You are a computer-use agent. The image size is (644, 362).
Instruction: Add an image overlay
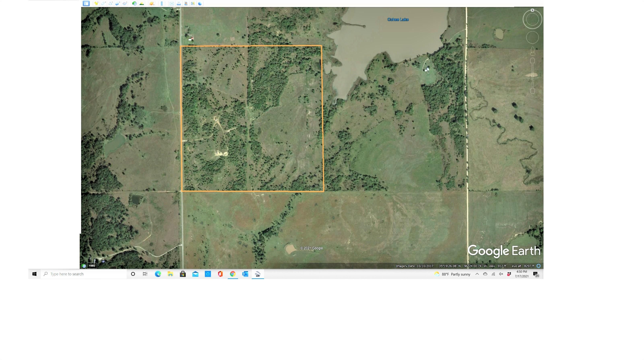point(117,3)
